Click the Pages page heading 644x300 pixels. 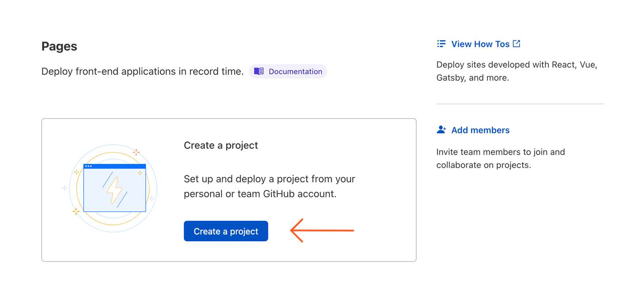click(59, 46)
